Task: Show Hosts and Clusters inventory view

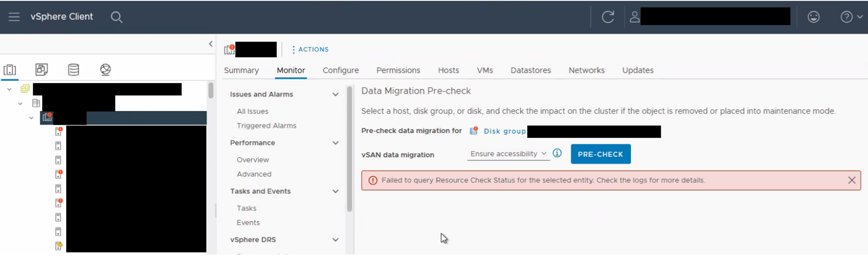Action: click(10, 69)
